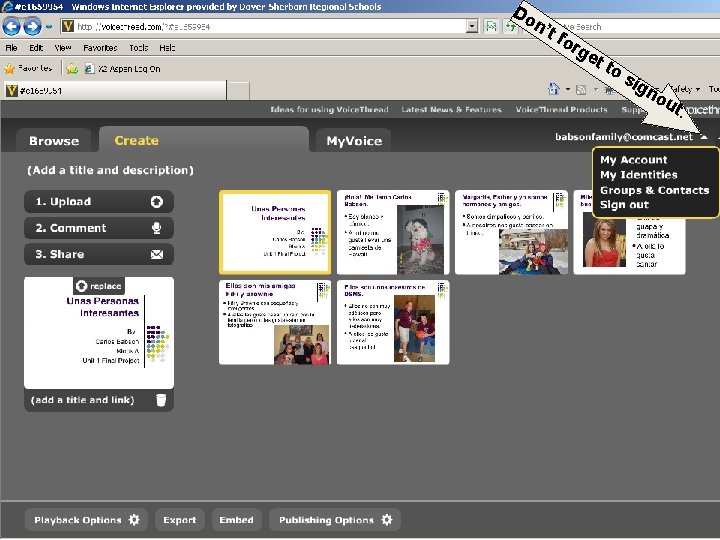The width and height of the screenshot is (720, 540).
Task: Open the recent pages dropdown beside Forward
Action: click(x=49, y=27)
